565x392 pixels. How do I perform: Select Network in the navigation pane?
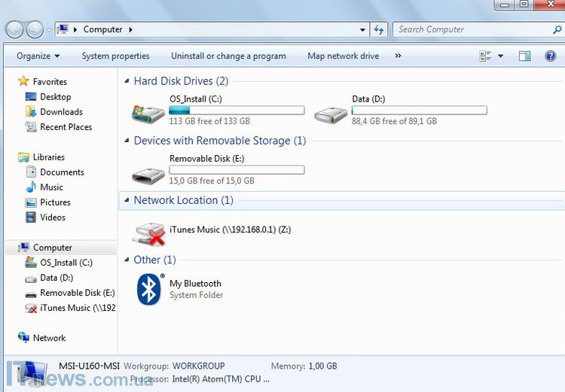(x=49, y=338)
